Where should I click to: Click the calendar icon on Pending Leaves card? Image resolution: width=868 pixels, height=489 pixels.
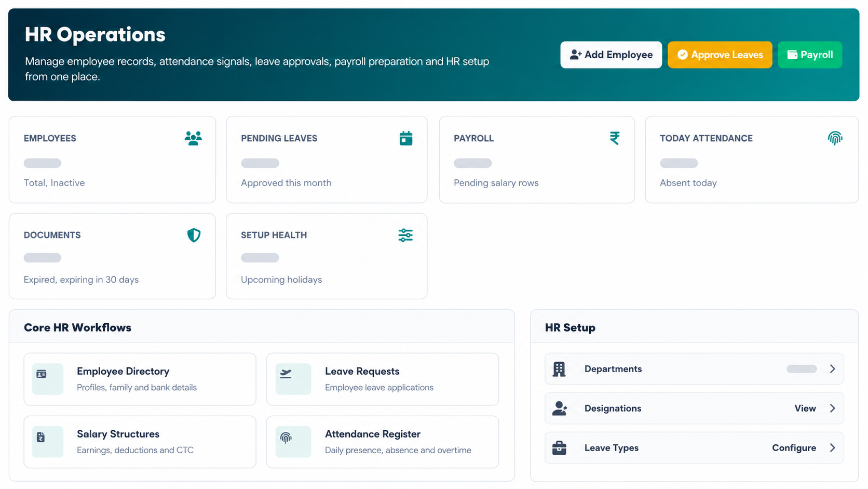pos(406,138)
